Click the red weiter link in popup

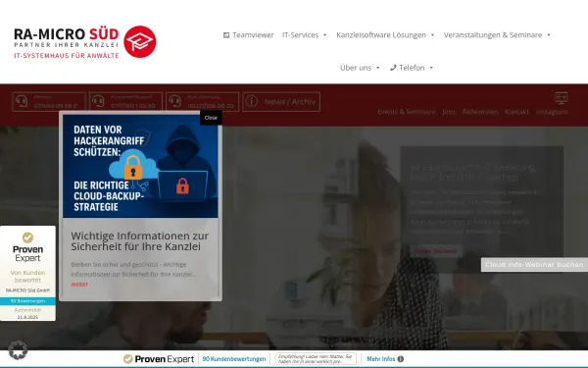[x=79, y=285]
